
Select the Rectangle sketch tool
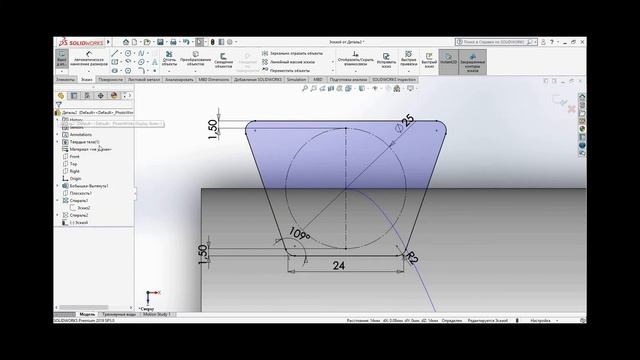(x=115, y=62)
